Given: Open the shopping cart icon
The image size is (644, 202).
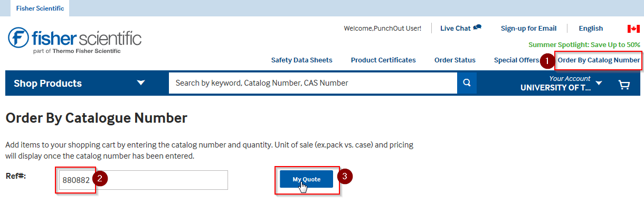Looking at the screenshot, I should (x=624, y=84).
